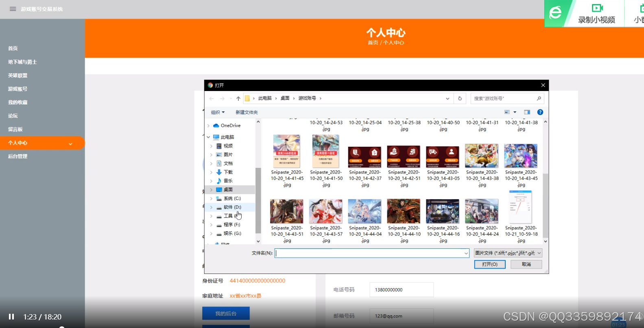Close the 打开 file dialog
This screenshot has width=644, height=328.
click(543, 85)
